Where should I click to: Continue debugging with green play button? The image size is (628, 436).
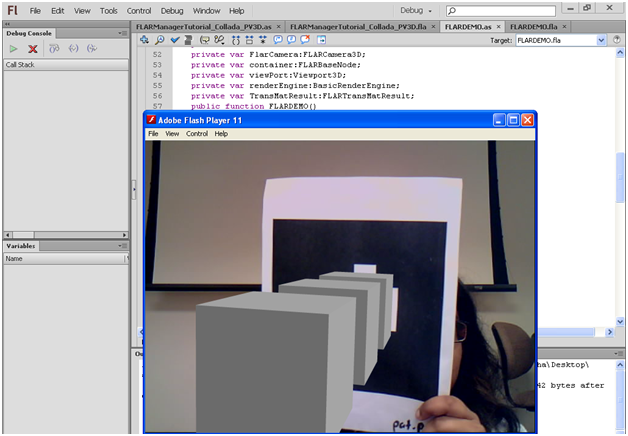14,48
